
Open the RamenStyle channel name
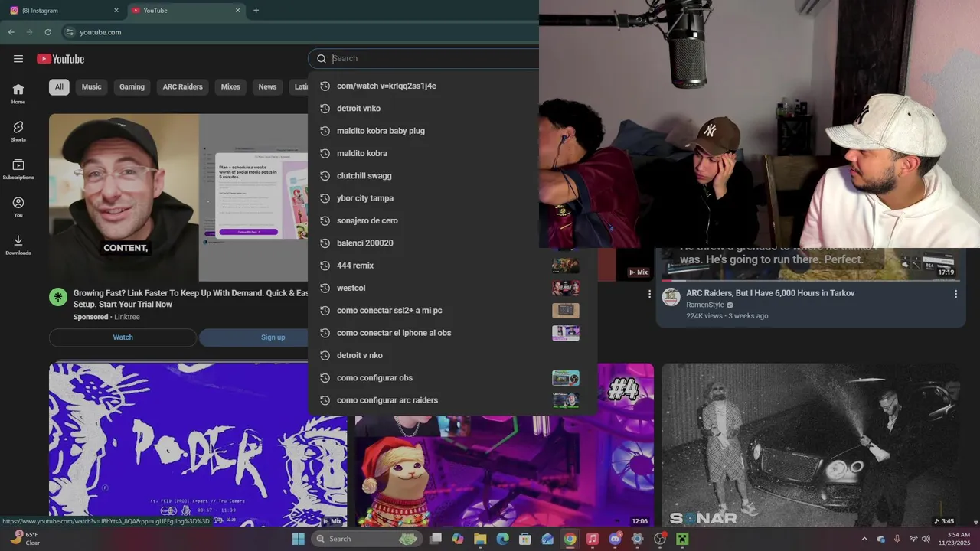coord(705,305)
